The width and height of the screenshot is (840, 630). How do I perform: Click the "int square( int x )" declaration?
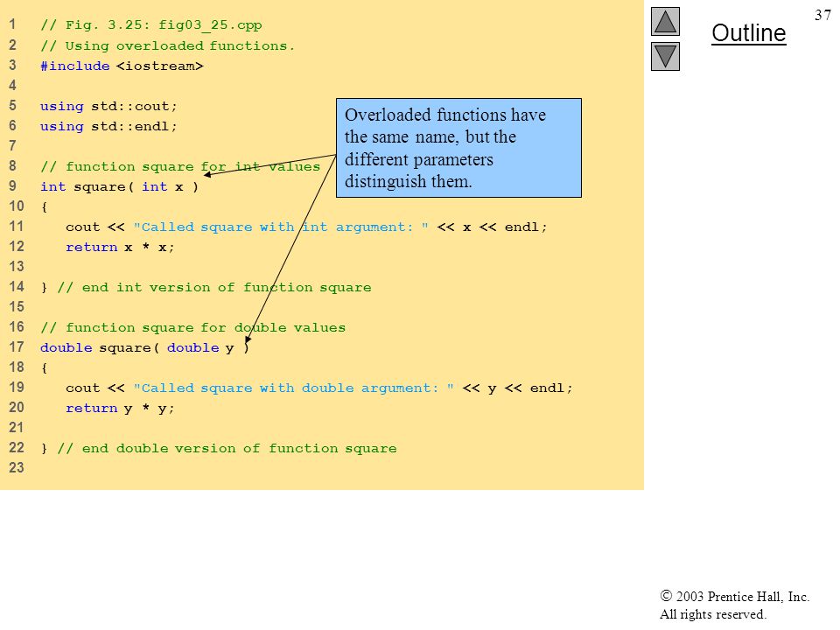point(120,186)
